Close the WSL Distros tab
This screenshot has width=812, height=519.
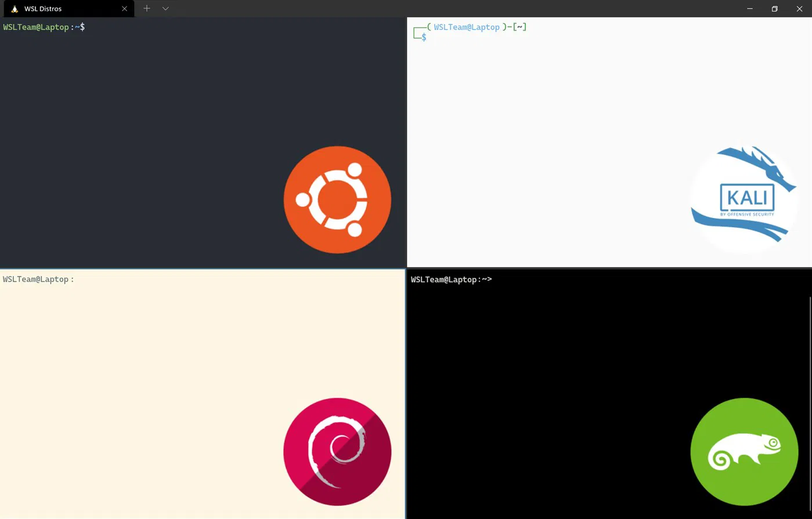tap(124, 9)
